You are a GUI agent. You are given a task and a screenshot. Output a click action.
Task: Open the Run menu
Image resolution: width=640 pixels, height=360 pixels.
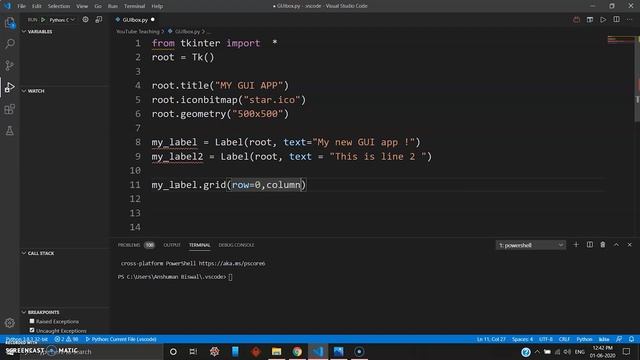pos(113,6)
